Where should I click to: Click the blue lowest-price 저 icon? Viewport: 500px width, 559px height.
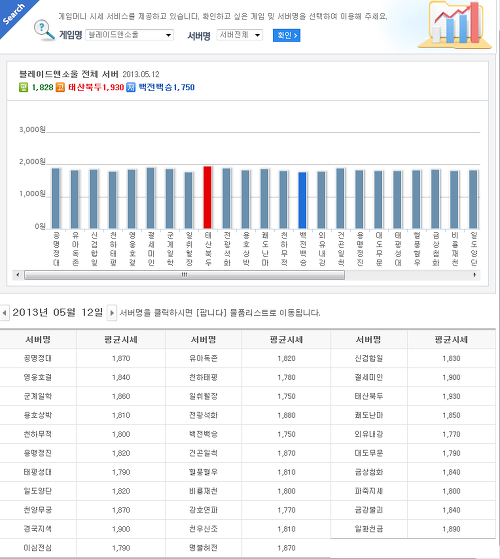click(131, 87)
